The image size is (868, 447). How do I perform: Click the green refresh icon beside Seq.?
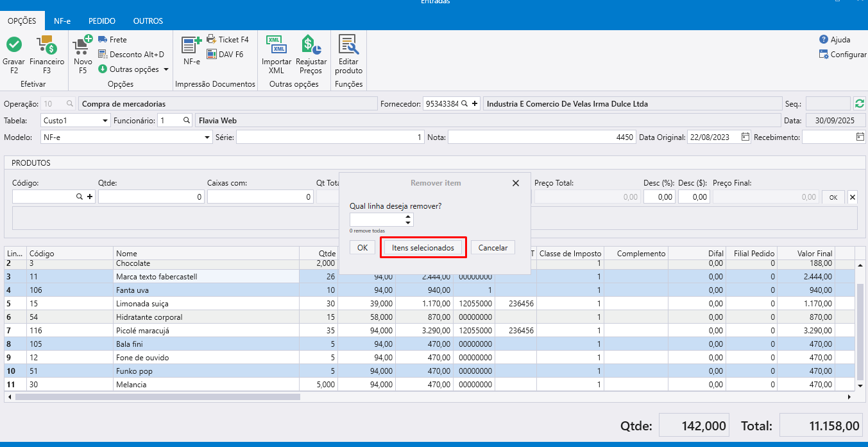[859, 103]
